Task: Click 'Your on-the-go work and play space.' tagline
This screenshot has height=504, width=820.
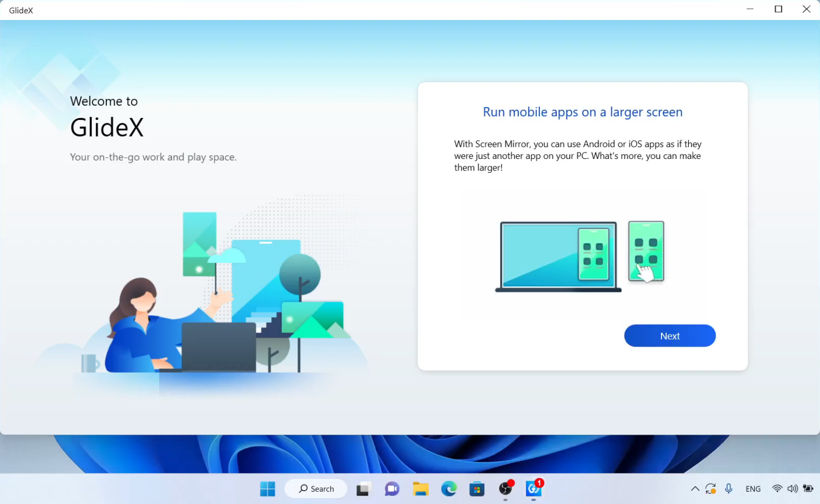Action: click(153, 157)
